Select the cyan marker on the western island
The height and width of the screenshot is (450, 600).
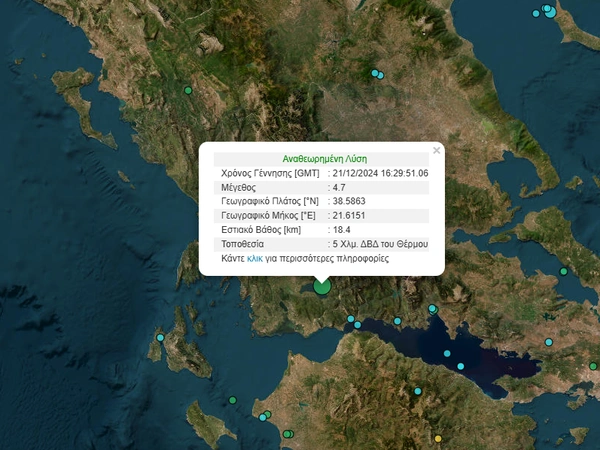coord(160,338)
